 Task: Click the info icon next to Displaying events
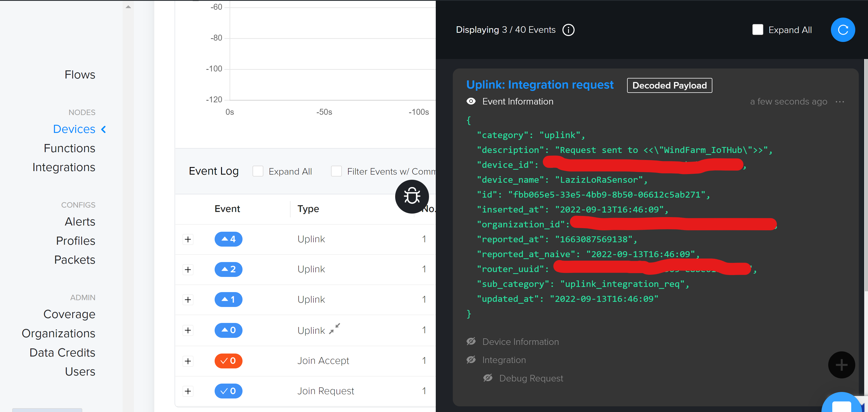point(568,30)
